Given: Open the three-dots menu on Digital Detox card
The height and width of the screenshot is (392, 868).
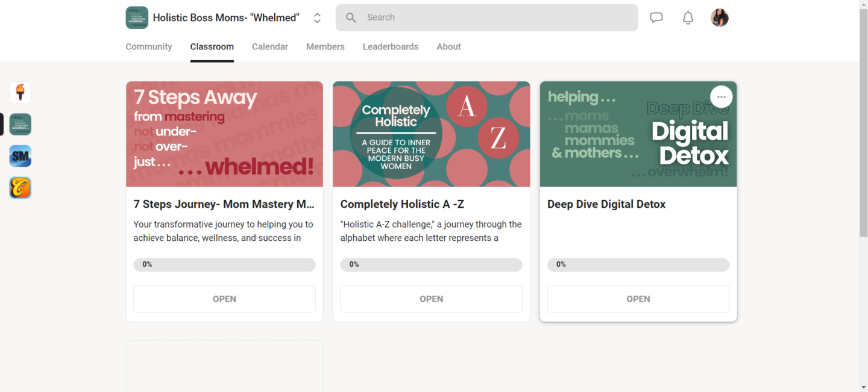Looking at the screenshot, I should [722, 97].
